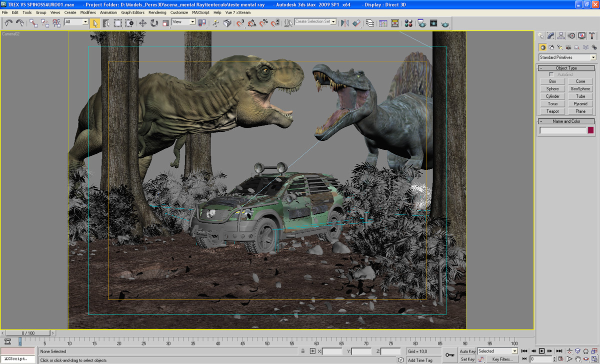Expand the Create Selection Set dropdown

coord(333,21)
